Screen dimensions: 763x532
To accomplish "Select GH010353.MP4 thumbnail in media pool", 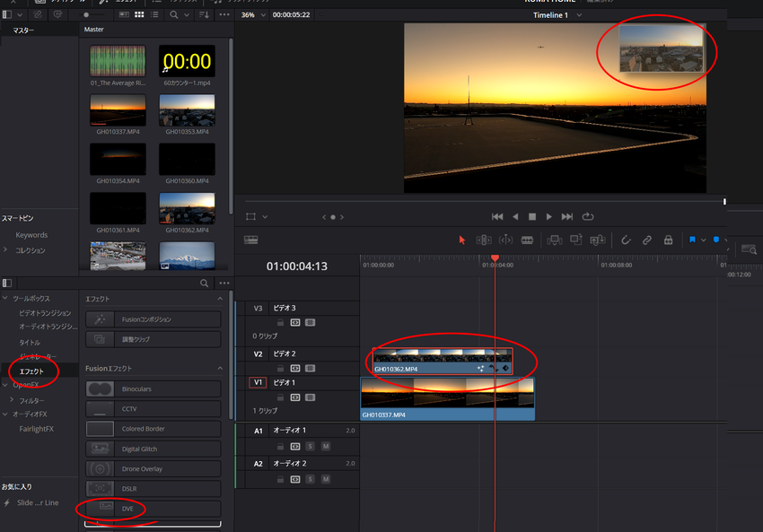I will click(x=187, y=110).
